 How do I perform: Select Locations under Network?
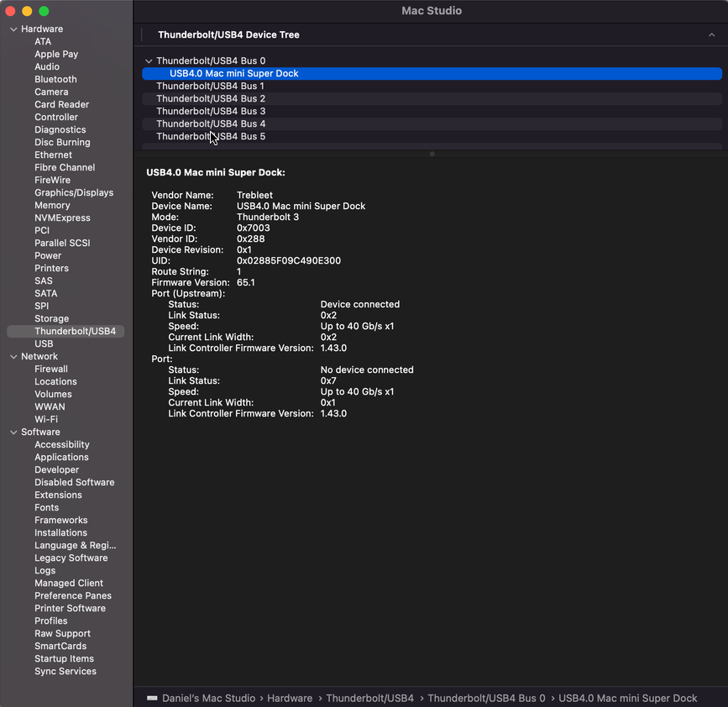[55, 381]
